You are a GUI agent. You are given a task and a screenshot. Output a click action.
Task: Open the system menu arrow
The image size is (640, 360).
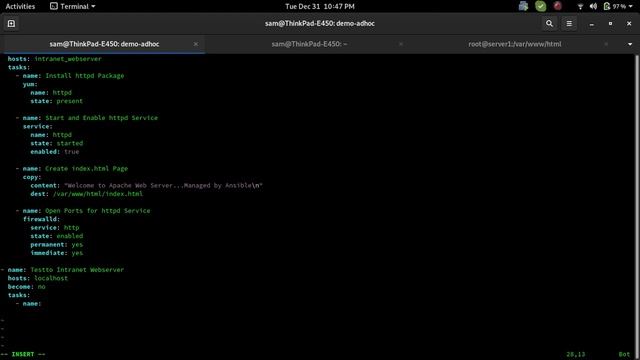coord(631,7)
